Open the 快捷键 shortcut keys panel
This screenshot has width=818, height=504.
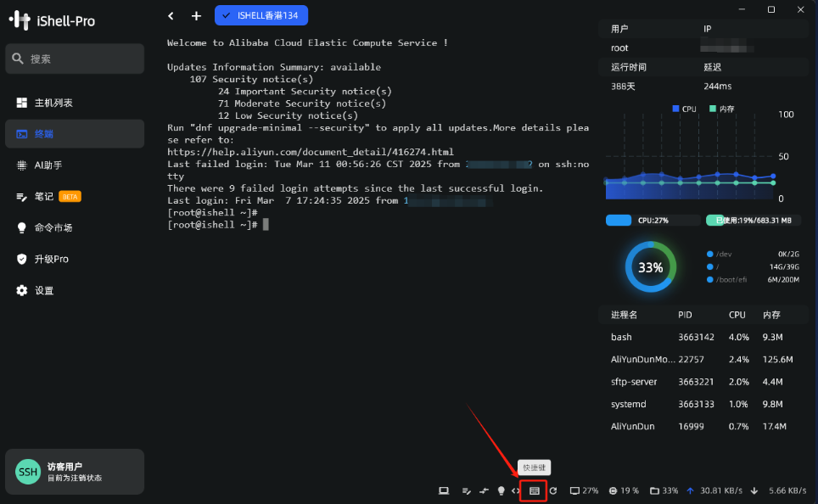coord(534,491)
